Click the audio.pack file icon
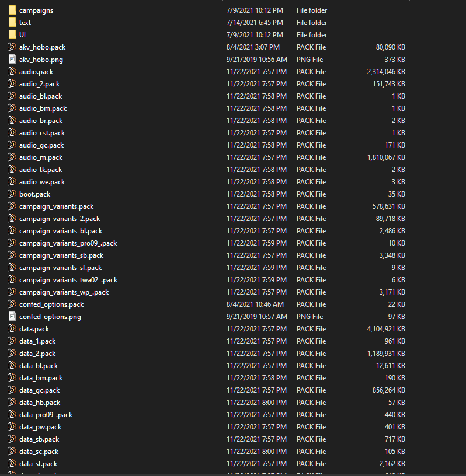Image resolution: width=466 pixels, height=476 pixels. (x=12, y=72)
